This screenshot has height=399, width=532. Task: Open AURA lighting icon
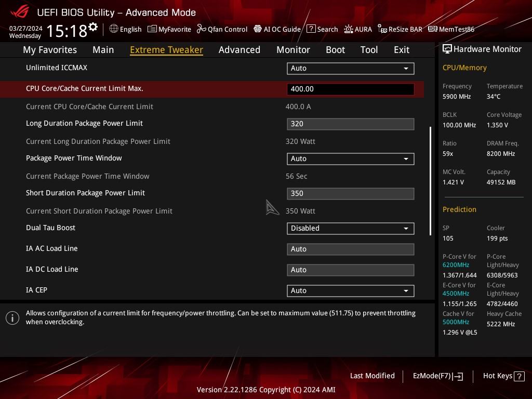(348, 29)
